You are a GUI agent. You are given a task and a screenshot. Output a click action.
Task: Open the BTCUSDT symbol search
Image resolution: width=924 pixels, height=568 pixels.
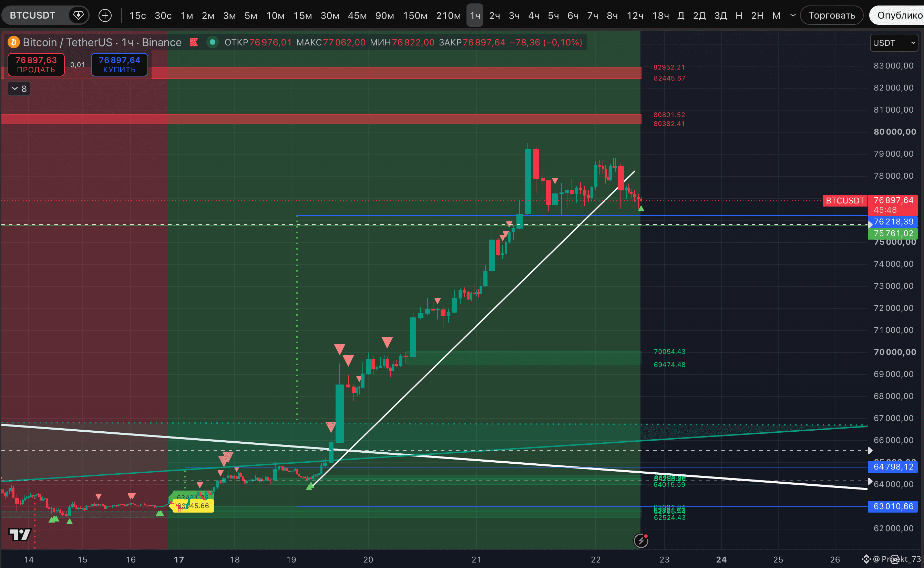click(x=33, y=15)
